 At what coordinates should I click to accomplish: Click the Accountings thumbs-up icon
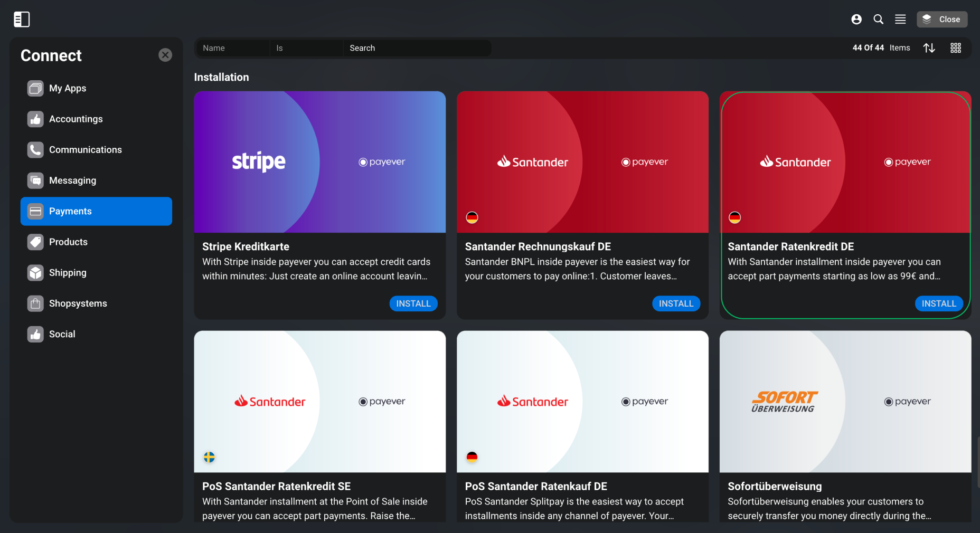(35, 119)
